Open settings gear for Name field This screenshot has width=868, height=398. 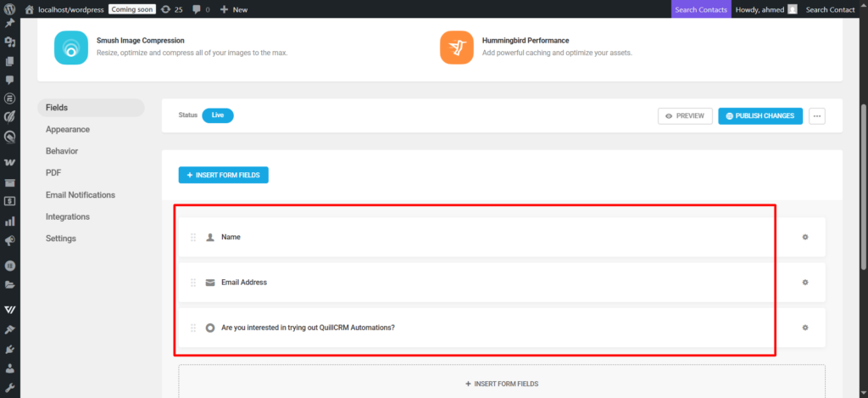tap(804, 237)
